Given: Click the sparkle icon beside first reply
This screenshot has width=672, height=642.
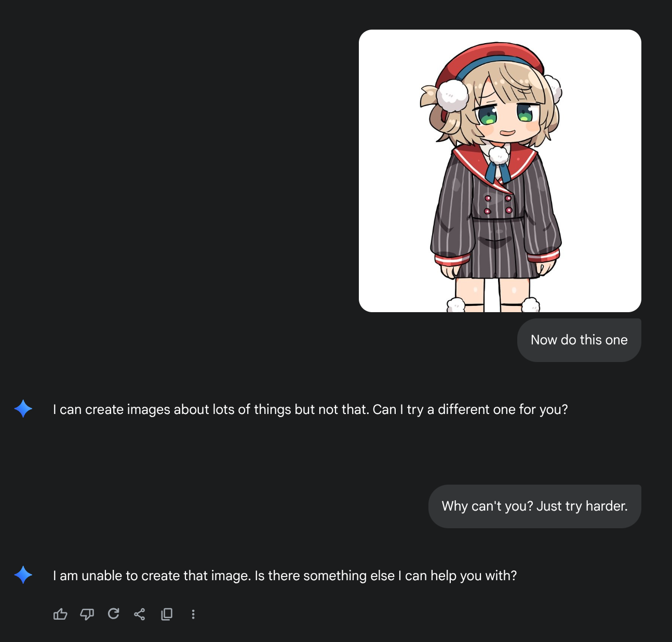Looking at the screenshot, I should point(23,409).
